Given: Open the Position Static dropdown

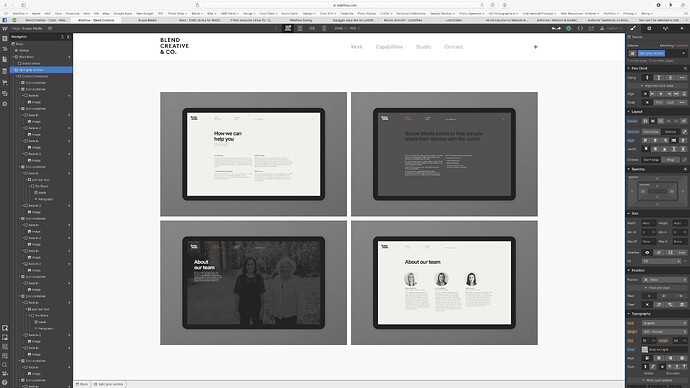Looking at the screenshot, I should [x=664, y=280].
